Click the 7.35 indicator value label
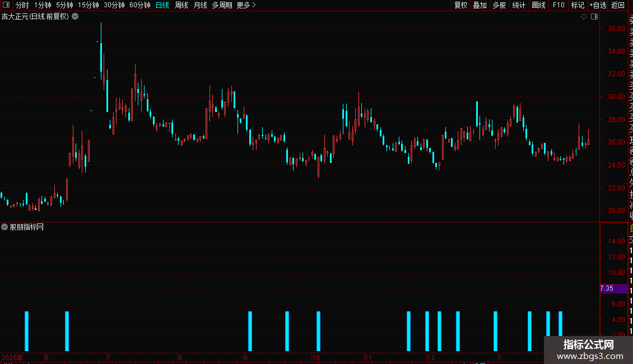This screenshot has height=364, width=633. pyautogui.click(x=607, y=288)
